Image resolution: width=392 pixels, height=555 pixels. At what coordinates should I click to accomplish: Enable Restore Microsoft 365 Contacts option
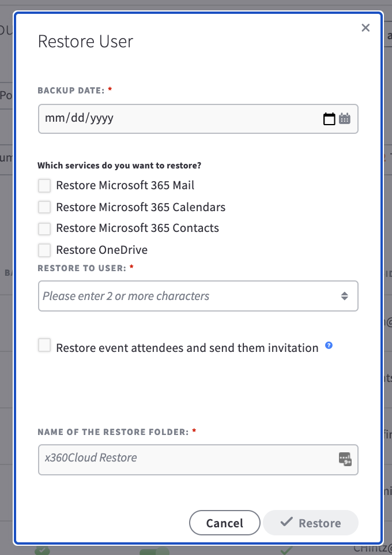pos(44,228)
